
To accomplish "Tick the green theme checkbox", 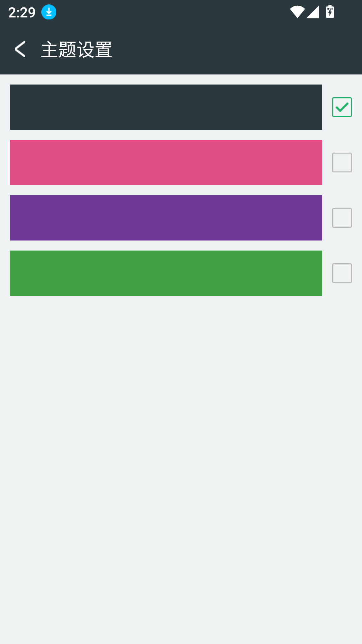I will pos(342,273).
